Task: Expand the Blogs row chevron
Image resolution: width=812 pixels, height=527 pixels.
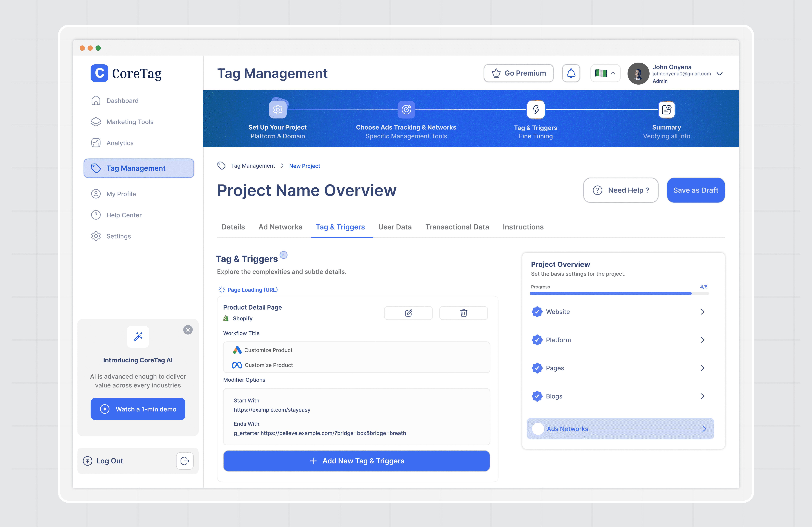Action: point(702,396)
